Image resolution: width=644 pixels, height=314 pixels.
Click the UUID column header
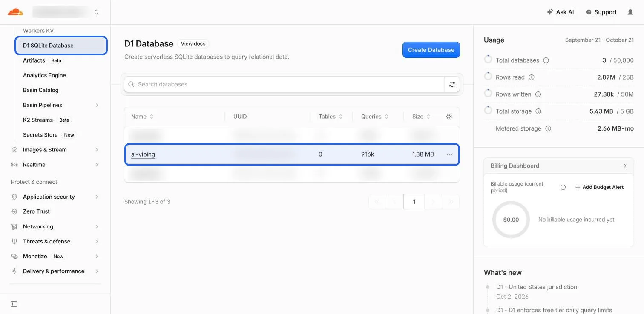click(240, 117)
